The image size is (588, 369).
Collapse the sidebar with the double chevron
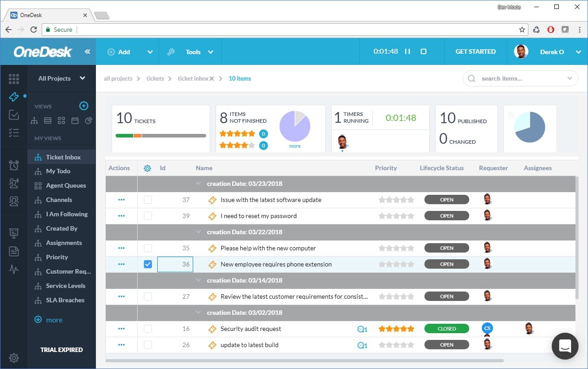pos(87,51)
